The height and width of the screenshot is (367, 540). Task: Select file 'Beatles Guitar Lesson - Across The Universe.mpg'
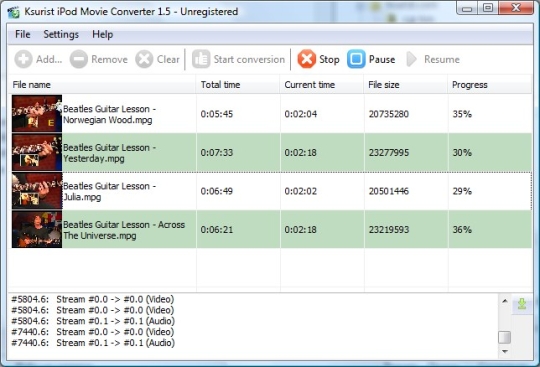(x=124, y=230)
